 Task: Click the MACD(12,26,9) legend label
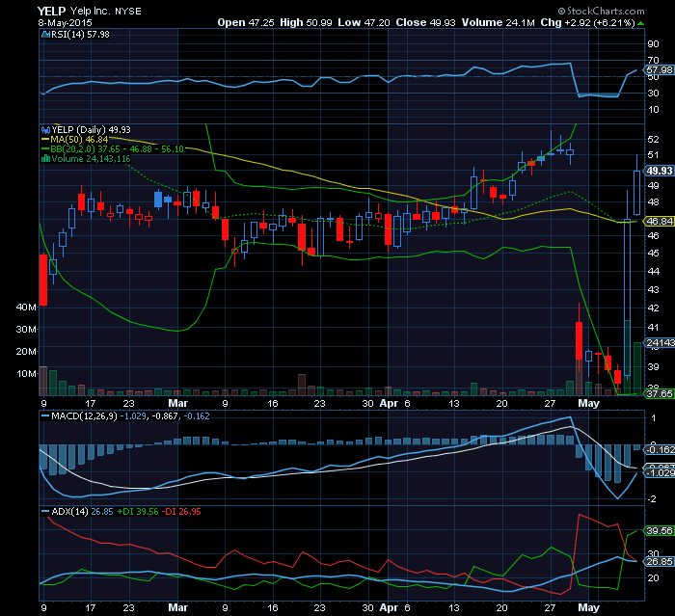84,416
